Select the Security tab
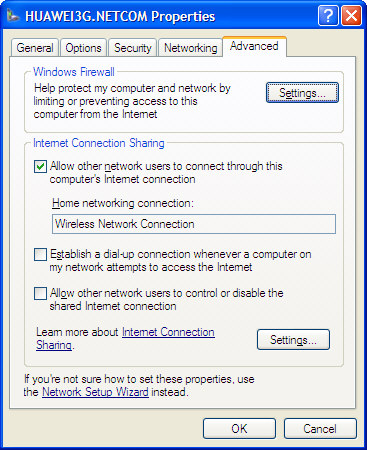This screenshot has height=450, width=367. tap(133, 48)
